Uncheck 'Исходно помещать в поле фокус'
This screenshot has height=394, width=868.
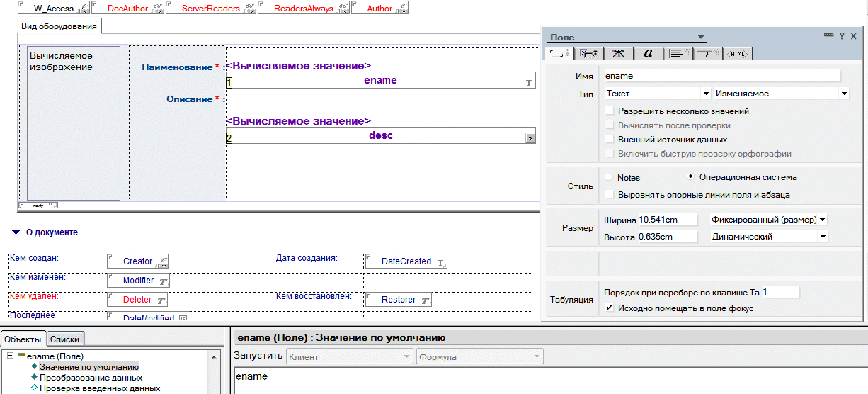(x=610, y=308)
